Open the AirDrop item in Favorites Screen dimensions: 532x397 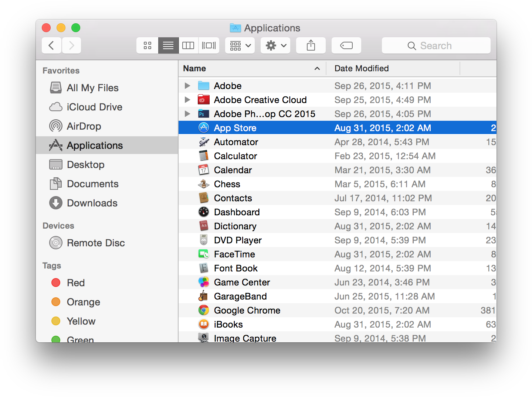pyautogui.click(x=84, y=126)
